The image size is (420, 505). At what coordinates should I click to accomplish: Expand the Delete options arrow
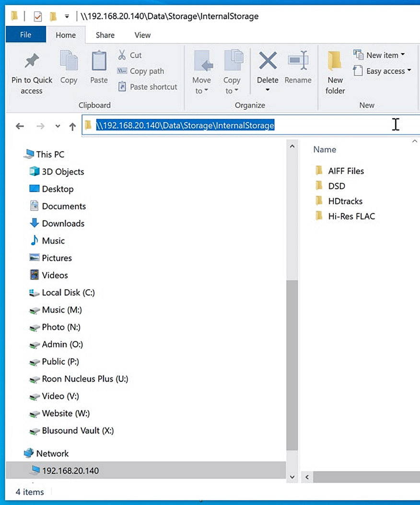click(268, 90)
